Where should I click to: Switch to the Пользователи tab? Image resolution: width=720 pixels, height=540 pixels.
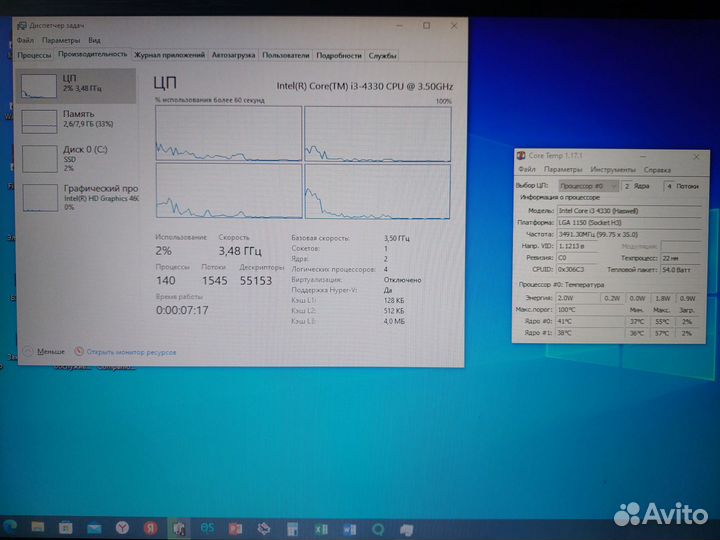click(x=286, y=55)
